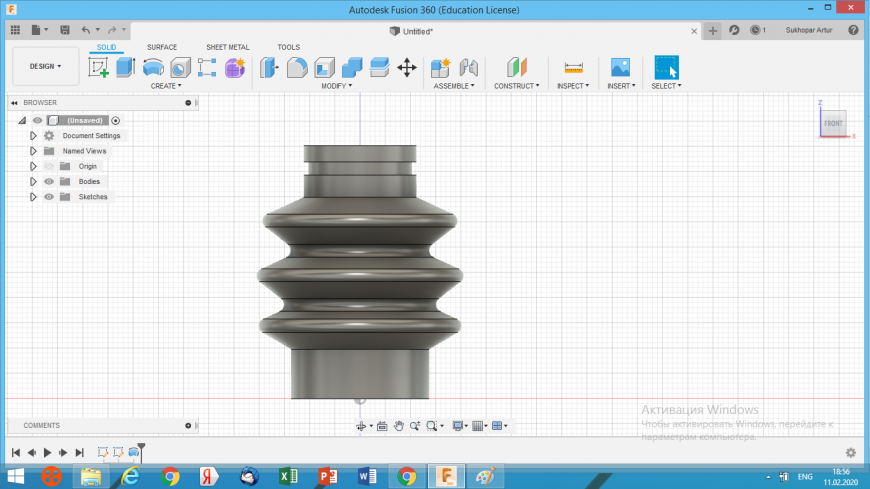Select the Measure tool
The image size is (870, 489).
pyautogui.click(x=573, y=68)
